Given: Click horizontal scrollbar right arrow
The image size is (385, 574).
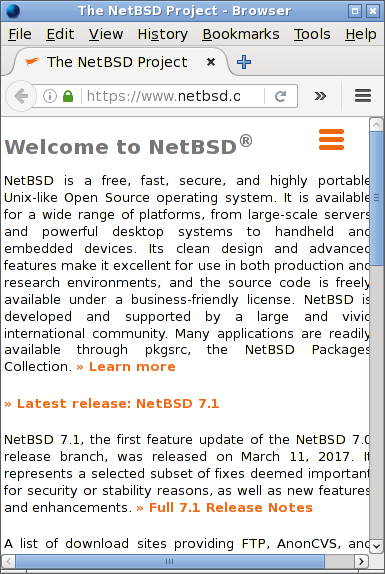Looking at the screenshot, I should coord(362,561).
